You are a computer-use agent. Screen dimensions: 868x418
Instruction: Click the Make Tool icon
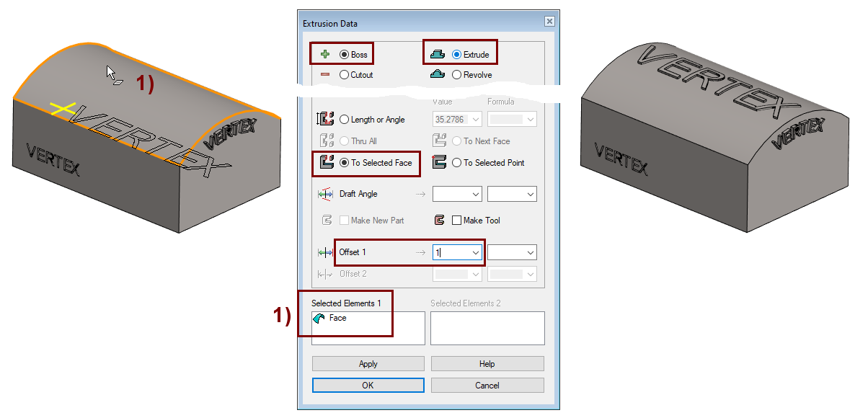point(438,221)
